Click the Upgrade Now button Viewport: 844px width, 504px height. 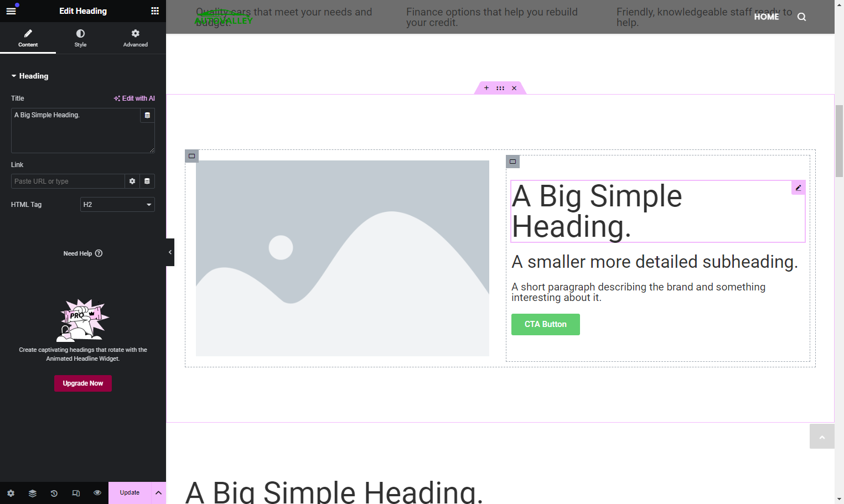[83, 383]
